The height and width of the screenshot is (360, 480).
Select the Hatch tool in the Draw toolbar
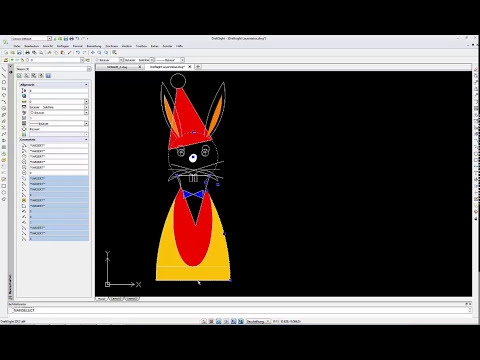click(x=4, y=147)
